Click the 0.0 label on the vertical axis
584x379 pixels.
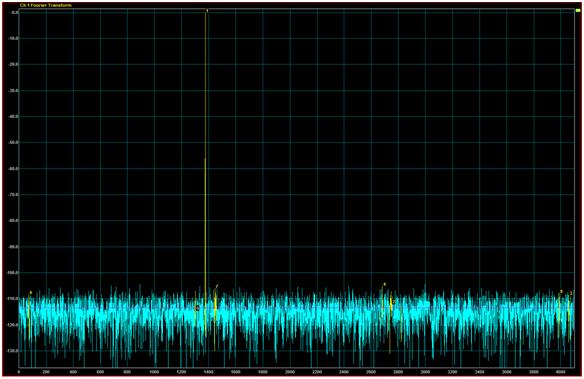pos(14,12)
